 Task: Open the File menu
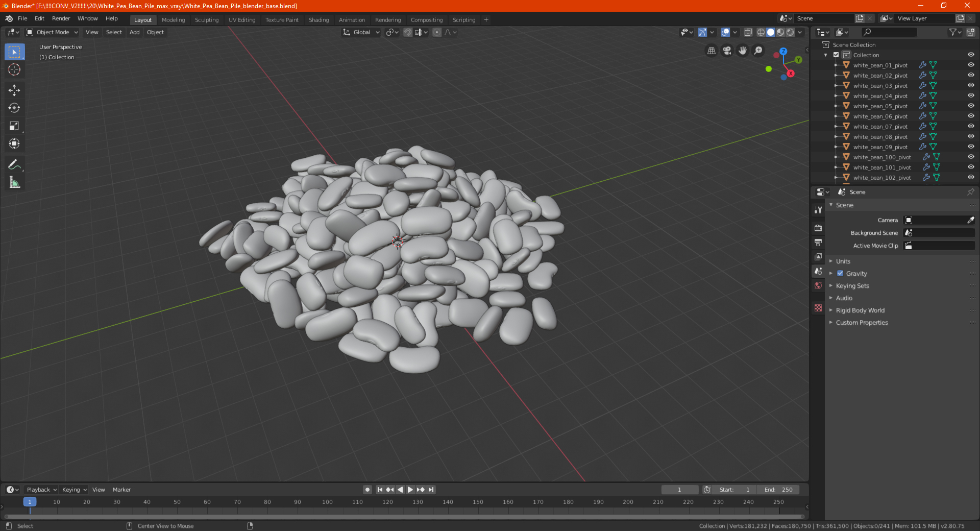point(22,18)
